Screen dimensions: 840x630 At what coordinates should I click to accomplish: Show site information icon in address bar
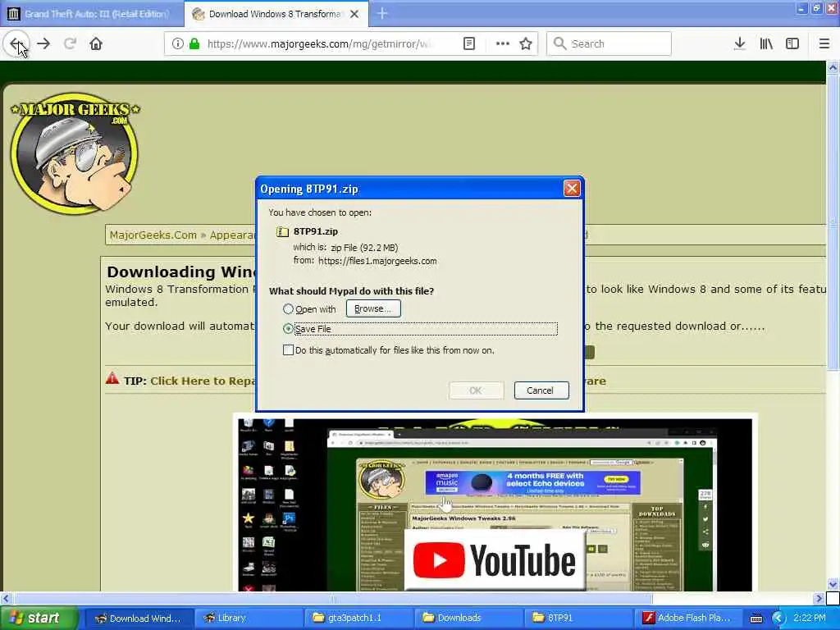(177, 44)
